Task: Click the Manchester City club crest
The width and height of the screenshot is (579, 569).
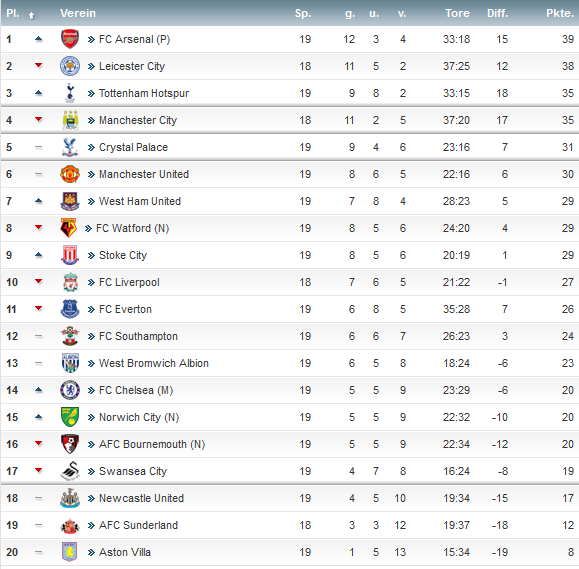Action: click(70, 120)
